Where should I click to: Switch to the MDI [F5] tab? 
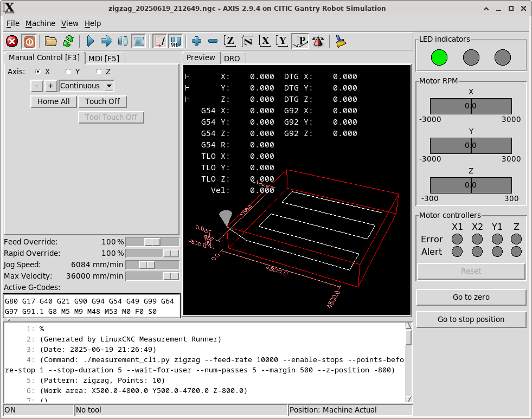coord(105,58)
